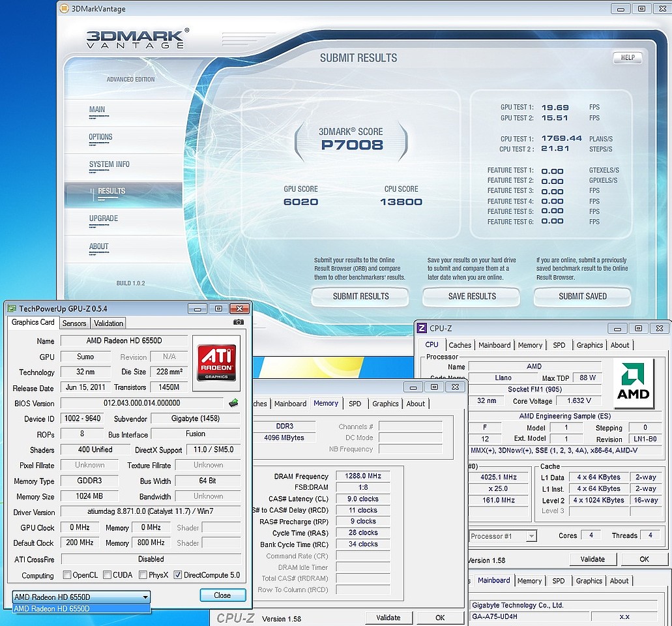Viewport: 672px width, 626px height.
Task: Click the ATI CrossFire field showing "Disabled"
Action: 151,559
